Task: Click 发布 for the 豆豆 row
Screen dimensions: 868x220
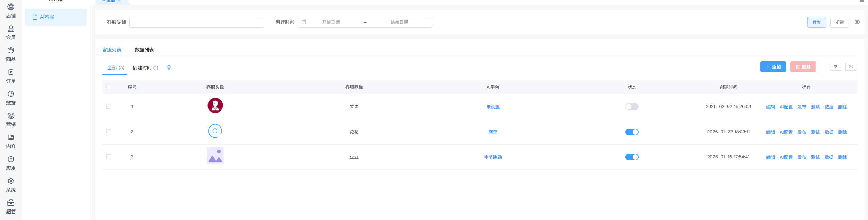Action: pyautogui.click(x=802, y=157)
